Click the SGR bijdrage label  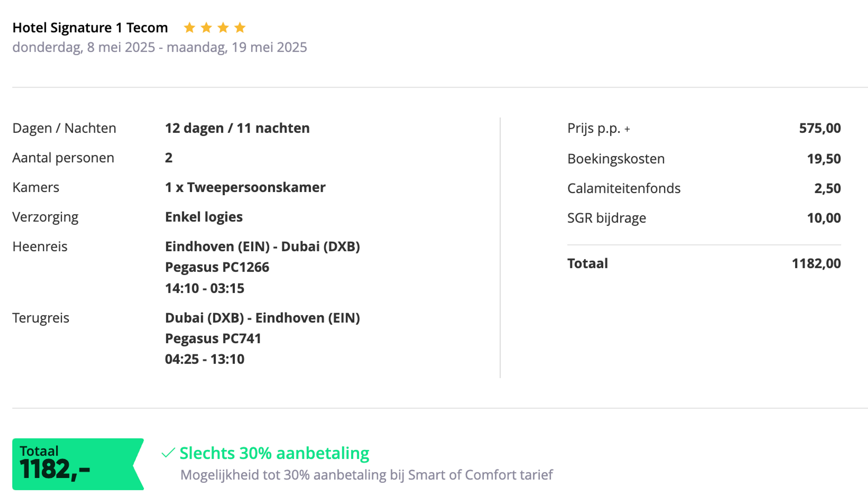point(606,218)
